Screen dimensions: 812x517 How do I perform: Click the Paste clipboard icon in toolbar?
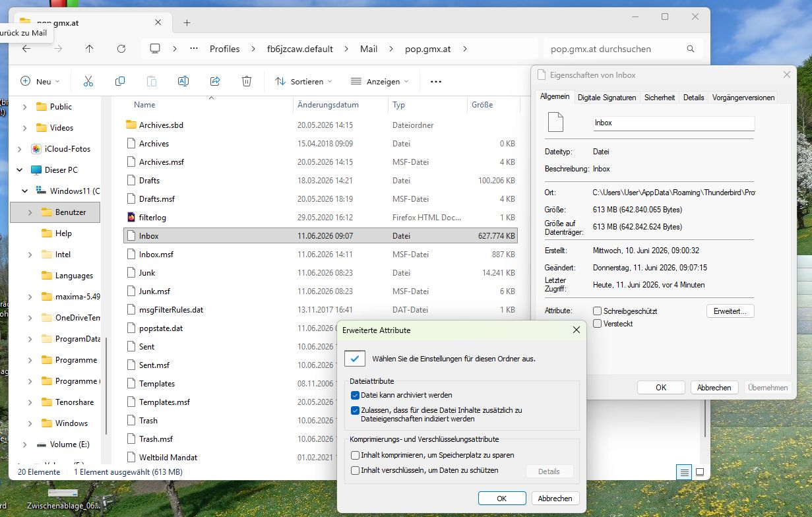(x=152, y=81)
